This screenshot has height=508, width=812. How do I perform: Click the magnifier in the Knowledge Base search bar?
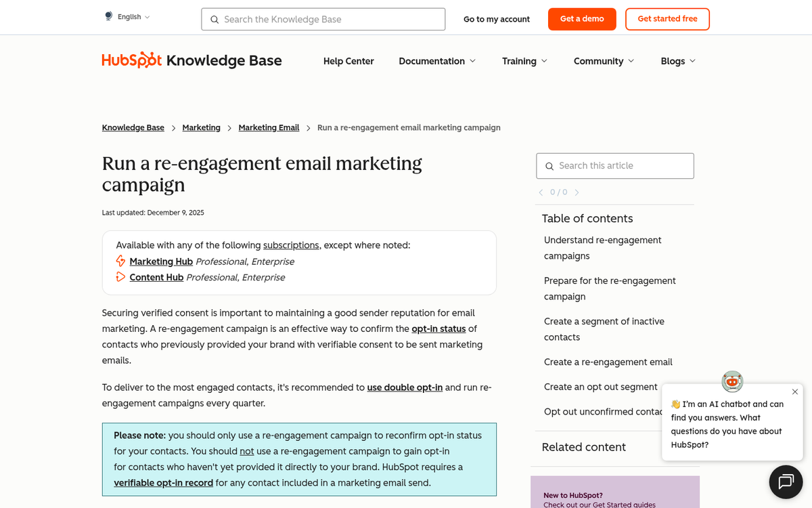point(215,19)
